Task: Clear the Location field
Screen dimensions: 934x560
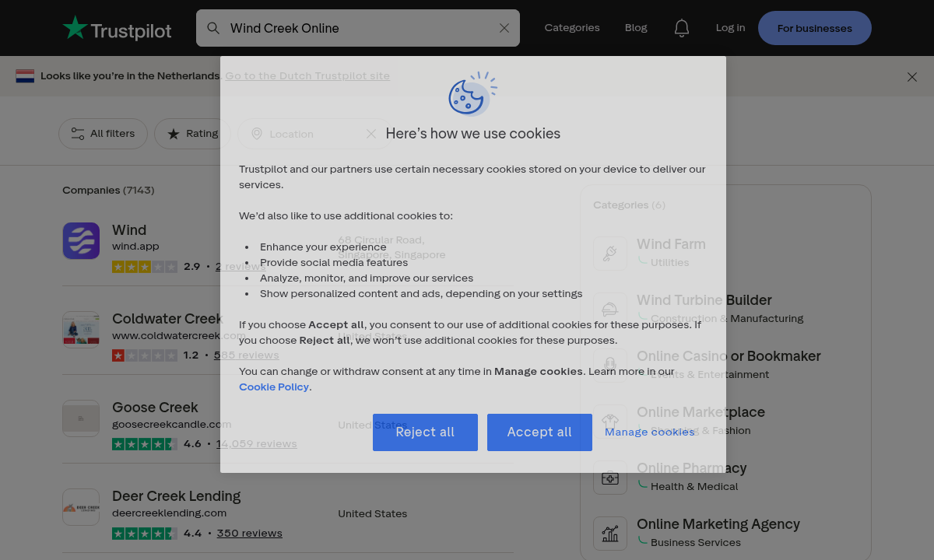Action: point(371,134)
